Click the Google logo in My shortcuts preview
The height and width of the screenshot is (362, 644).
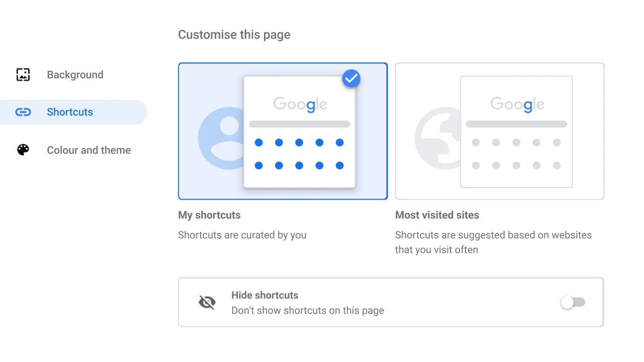[299, 104]
